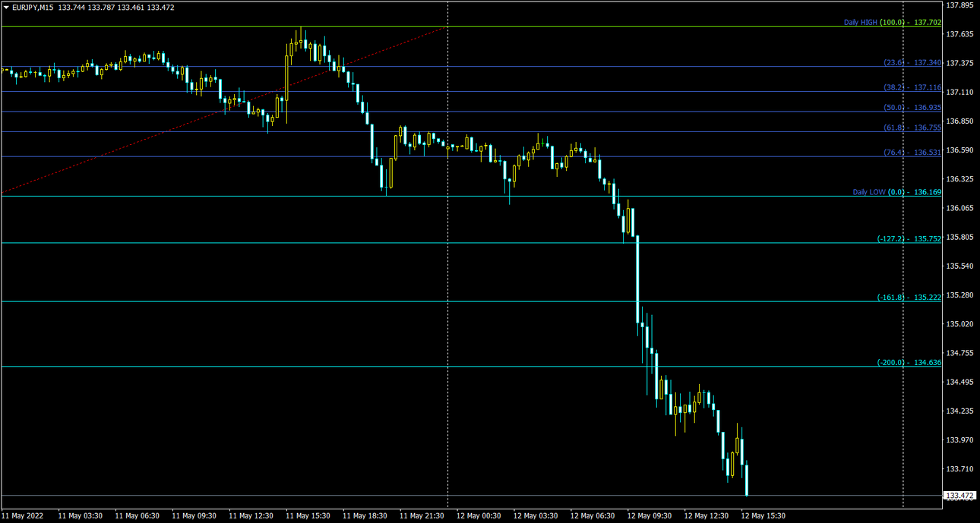Click the 12 May 12:30 time label

[x=707, y=515]
